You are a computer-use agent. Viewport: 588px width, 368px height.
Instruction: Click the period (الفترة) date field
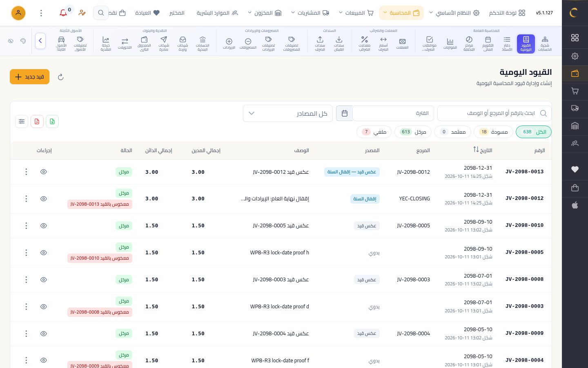tap(393, 113)
